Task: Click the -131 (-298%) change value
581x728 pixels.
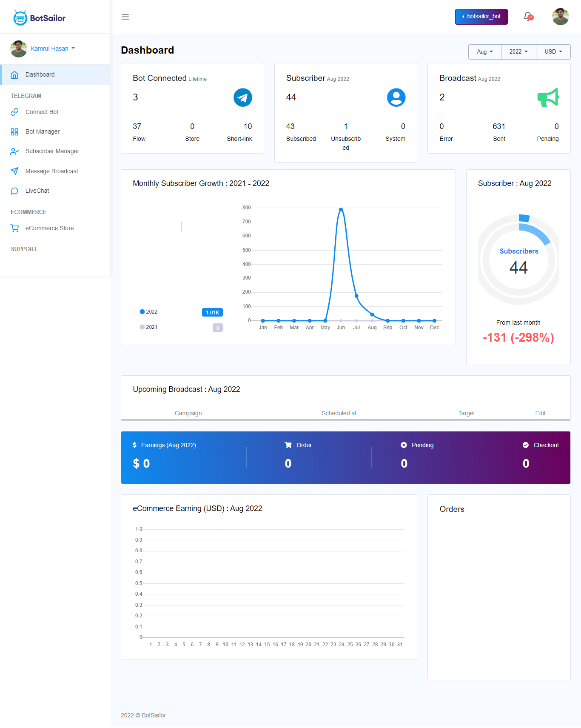Action: click(x=518, y=337)
